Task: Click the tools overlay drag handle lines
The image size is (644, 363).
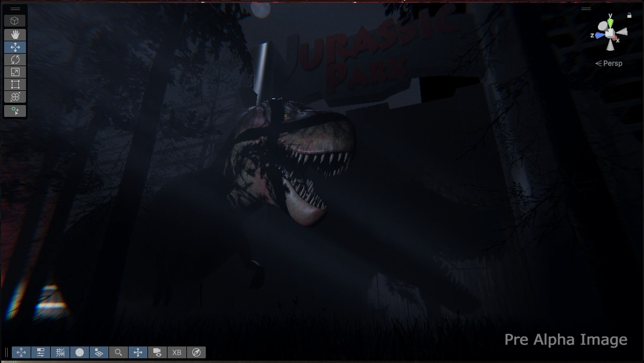Action: click(x=15, y=9)
